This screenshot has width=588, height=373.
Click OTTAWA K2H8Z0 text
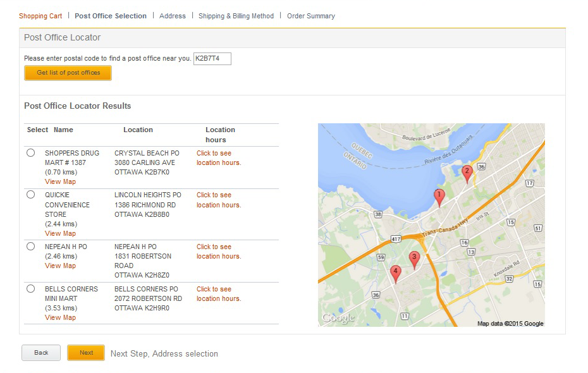(142, 275)
